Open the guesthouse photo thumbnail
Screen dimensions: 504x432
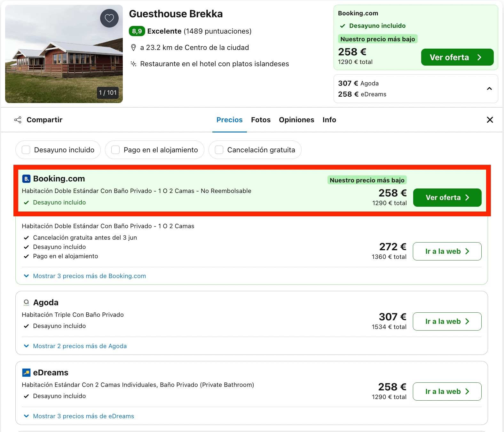(x=64, y=54)
